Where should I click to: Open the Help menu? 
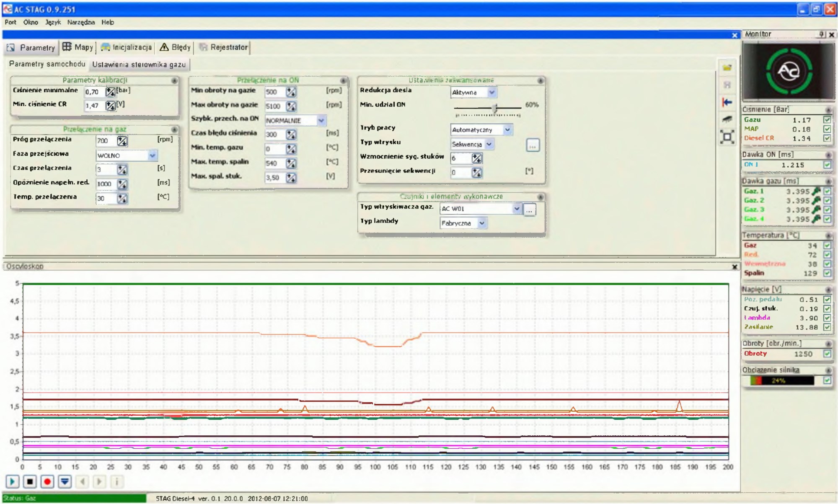tap(108, 22)
